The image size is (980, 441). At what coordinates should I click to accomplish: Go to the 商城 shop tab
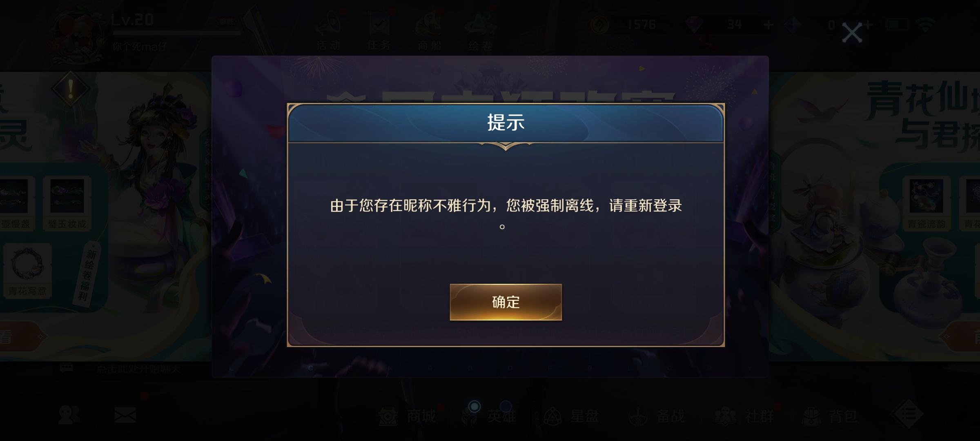[x=407, y=416]
